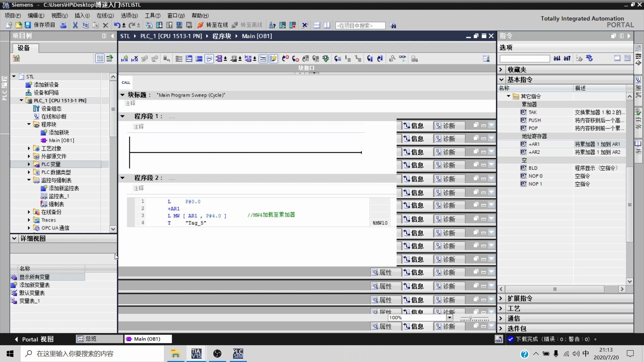Click the PLCSIM taskbar icon

(238, 353)
